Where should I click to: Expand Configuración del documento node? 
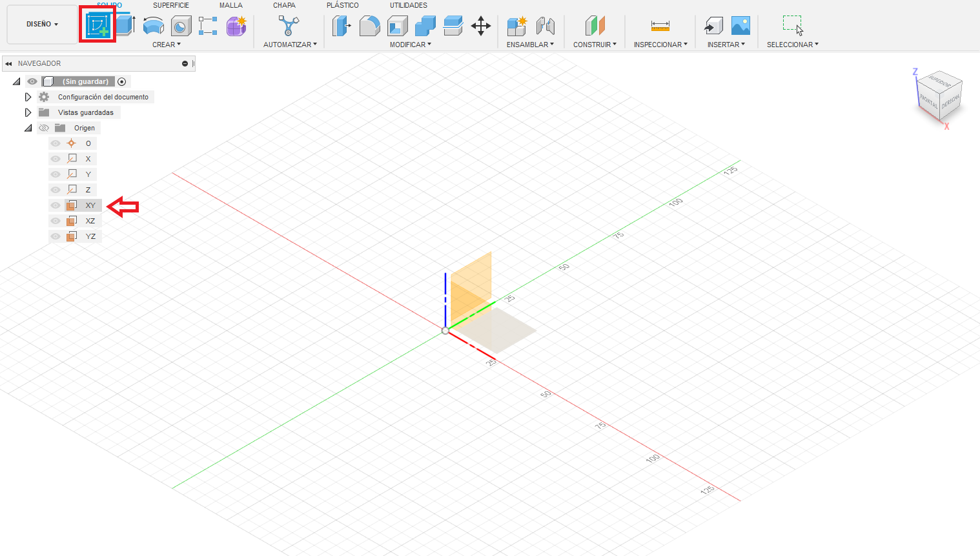[x=28, y=97]
